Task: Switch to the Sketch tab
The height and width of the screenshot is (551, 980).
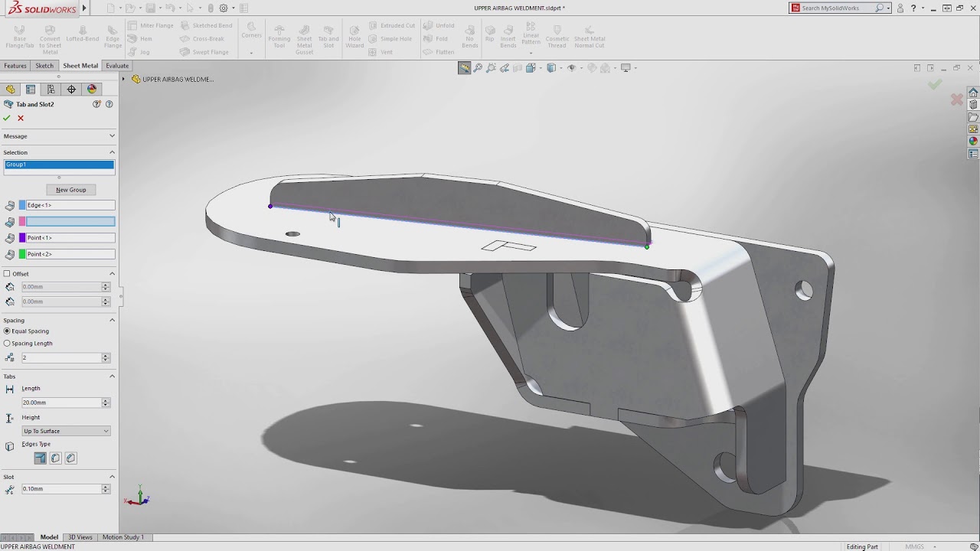Action: click(x=44, y=66)
